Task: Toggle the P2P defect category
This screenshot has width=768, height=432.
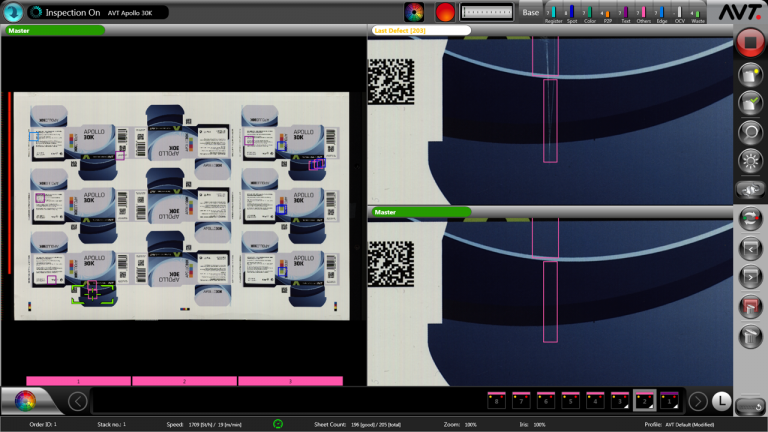Action: coord(608,14)
